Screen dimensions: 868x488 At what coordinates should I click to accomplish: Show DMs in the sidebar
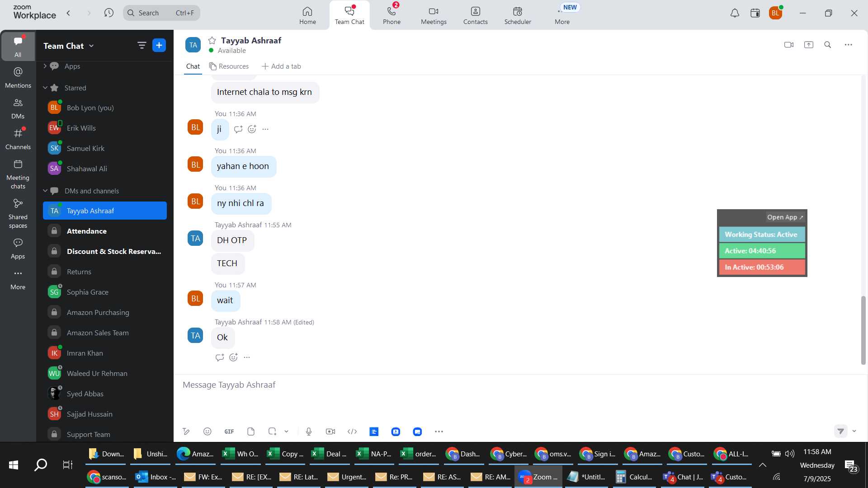[18, 108]
